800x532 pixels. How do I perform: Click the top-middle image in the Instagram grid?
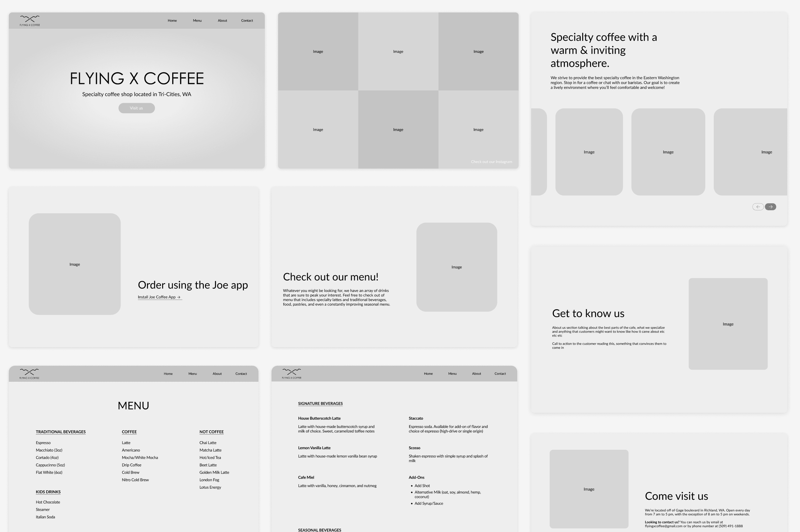click(x=398, y=52)
